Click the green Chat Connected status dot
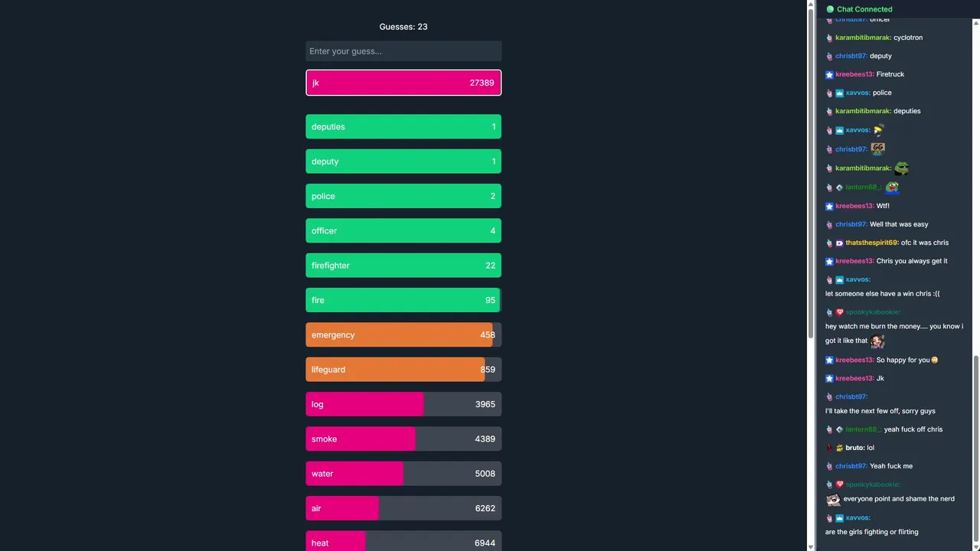980x551 pixels. [830, 9]
